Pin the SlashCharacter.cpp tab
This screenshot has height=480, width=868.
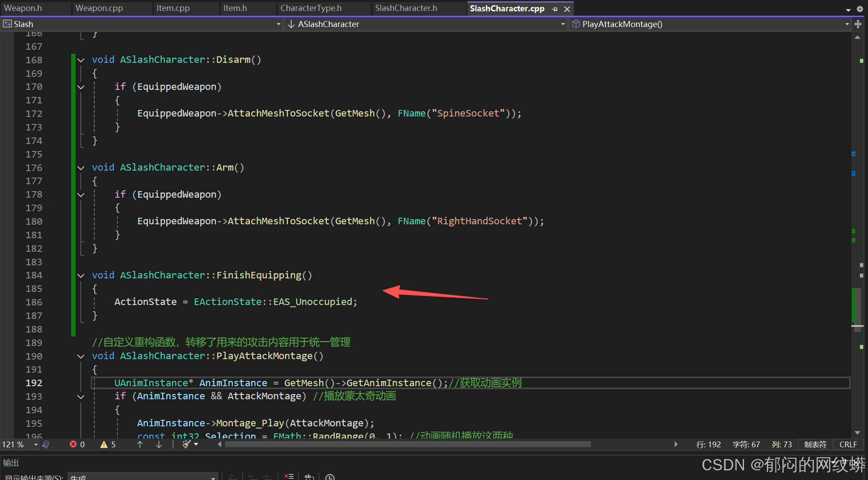pos(555,9)
